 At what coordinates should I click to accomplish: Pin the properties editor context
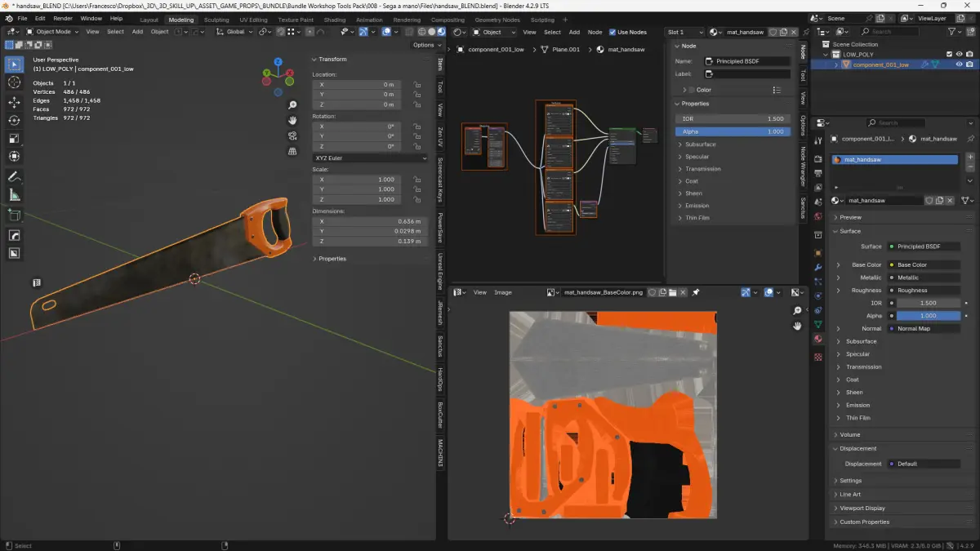pyautogui.click(x=970, y=139)
